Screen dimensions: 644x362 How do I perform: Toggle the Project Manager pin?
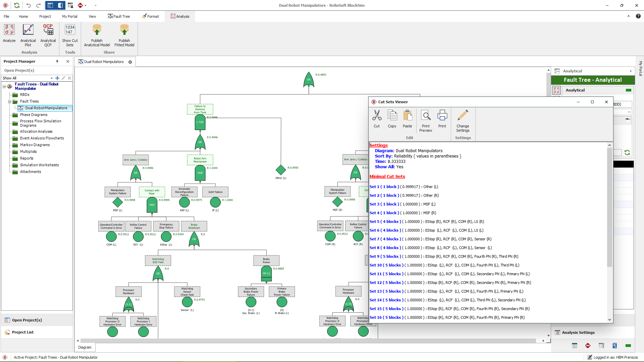(x=57, y=61)
